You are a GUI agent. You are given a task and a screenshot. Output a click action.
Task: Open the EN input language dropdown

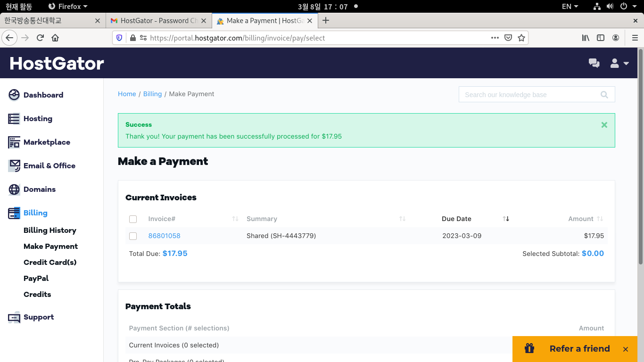point(570,6)
